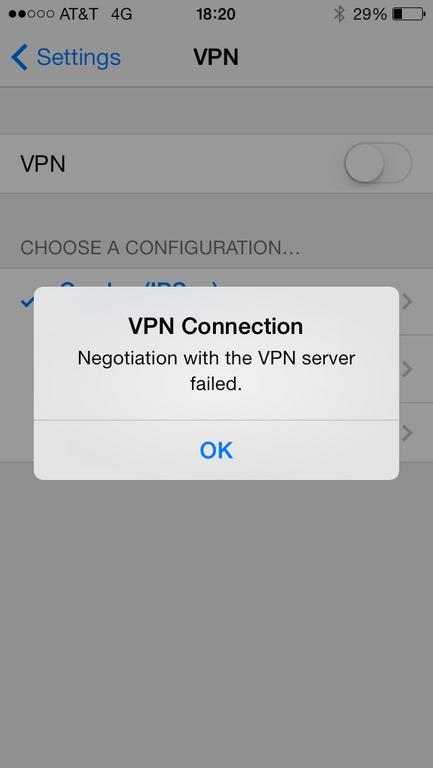Go back to Settings
The height and width of the screenshot is (768, 433).
pyautogui.click(x=66, y=57)
